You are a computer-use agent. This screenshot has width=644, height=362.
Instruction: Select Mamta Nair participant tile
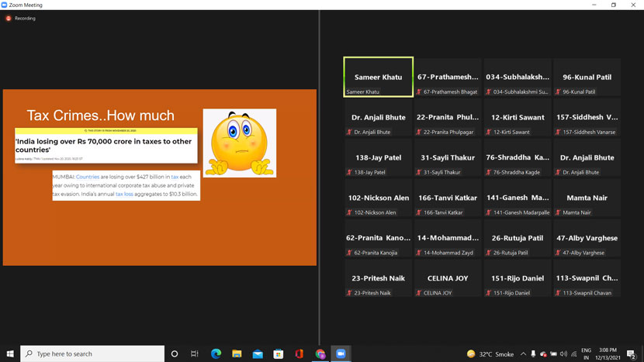pos(587,198)
